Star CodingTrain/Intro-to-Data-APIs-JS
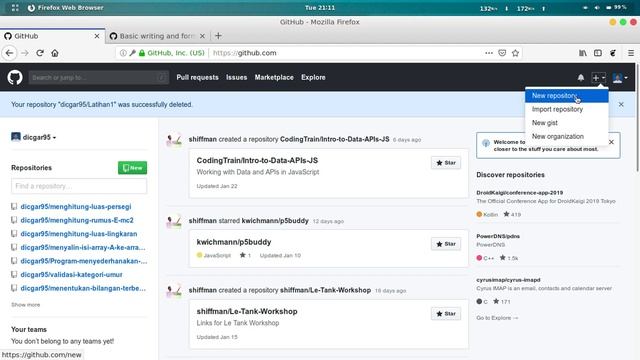 point(446,163)
